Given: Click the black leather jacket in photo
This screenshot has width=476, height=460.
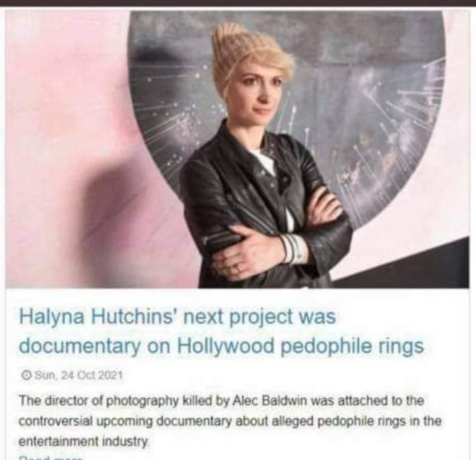Looking at the screenshot, I should 261,212.
